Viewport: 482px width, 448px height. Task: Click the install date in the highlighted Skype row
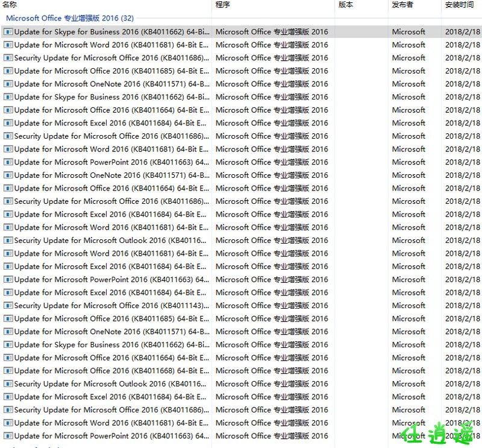point(463,32)
